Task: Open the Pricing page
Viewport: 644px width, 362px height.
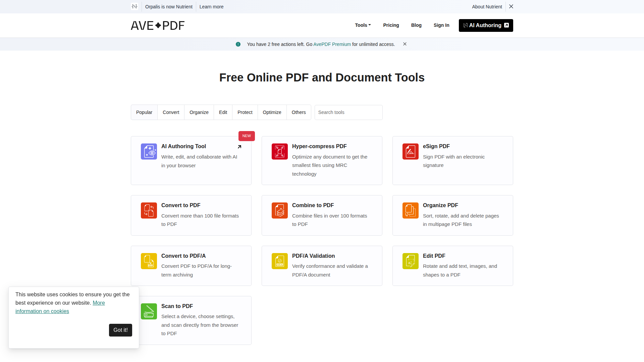Action: 391,25
